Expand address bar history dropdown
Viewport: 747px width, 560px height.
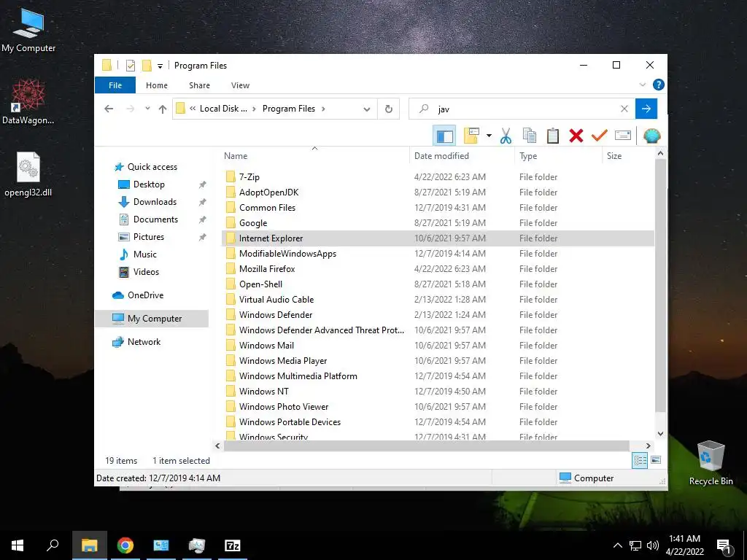[x=367, y=109]
